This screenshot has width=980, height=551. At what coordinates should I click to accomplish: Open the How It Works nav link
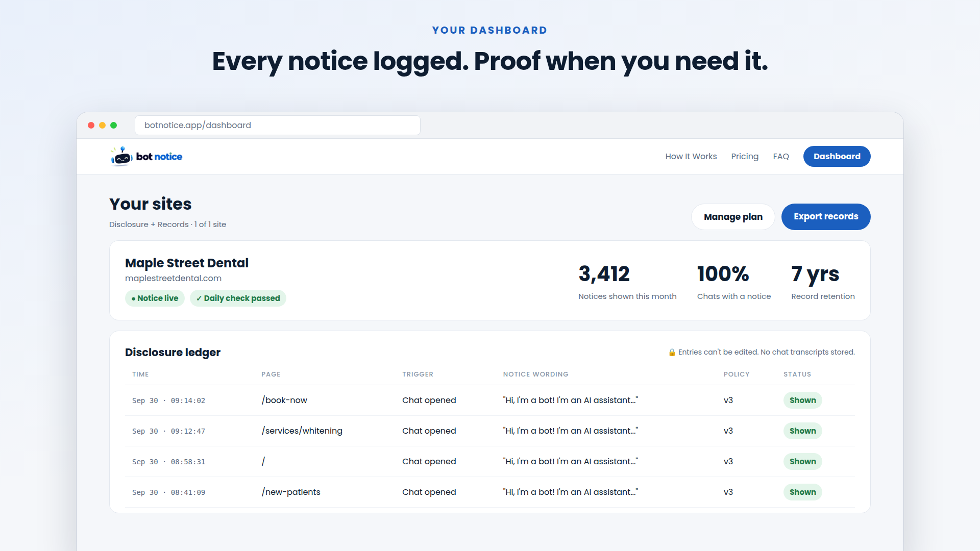pyautogui.click(x=691, y=157)
